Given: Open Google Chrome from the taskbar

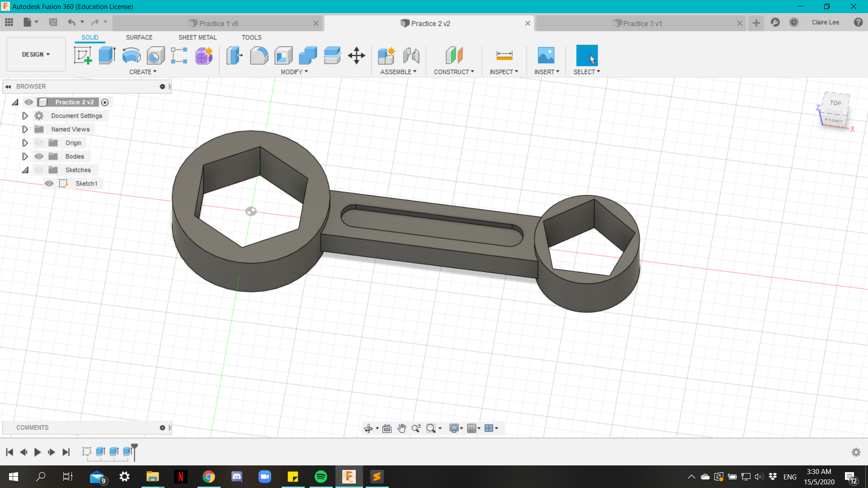Looking at the screenshot, I should click(x=208, y=477).
